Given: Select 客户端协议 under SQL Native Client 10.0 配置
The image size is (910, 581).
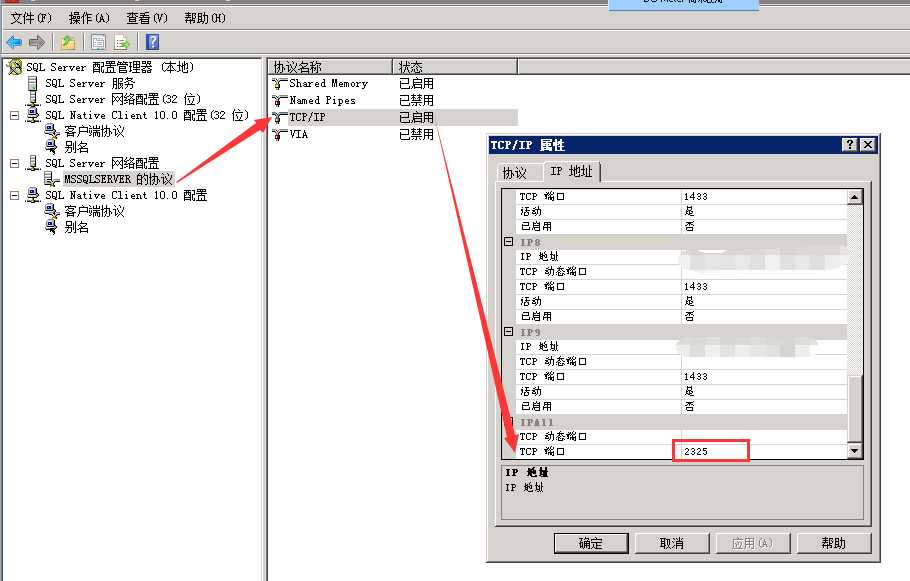Looking at the screenshot, I should tap(95, 211).
